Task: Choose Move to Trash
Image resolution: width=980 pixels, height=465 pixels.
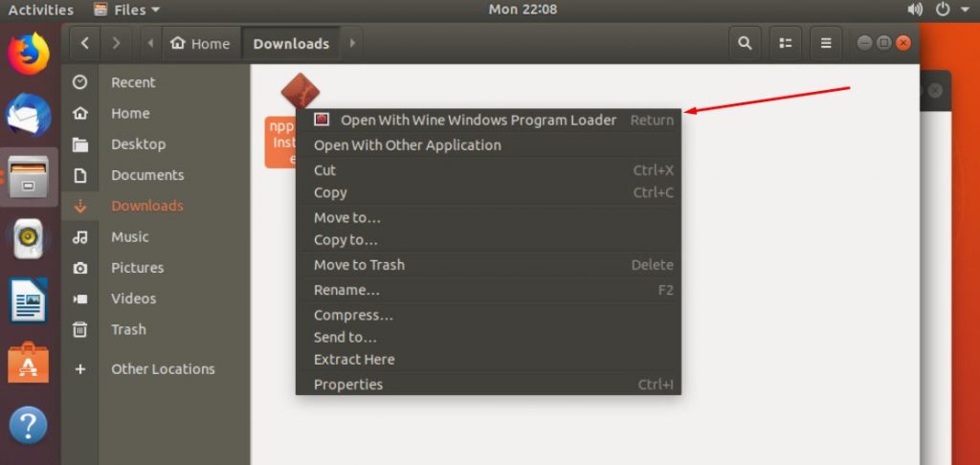Action: (488, 265)
